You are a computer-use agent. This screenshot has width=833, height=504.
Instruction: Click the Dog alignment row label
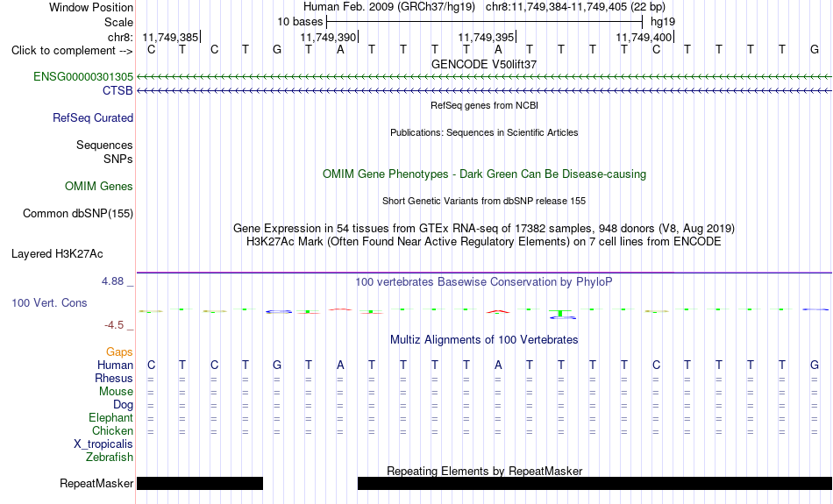pos(123,405)
